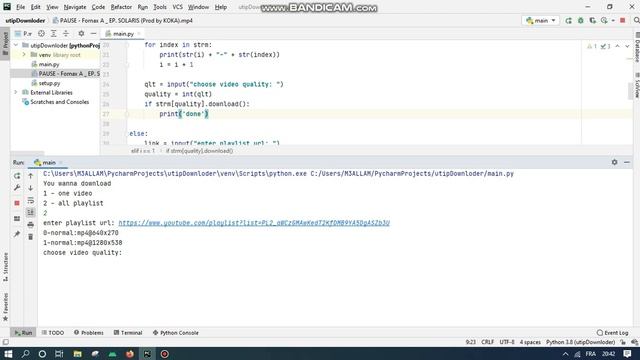Stop the process in the Run panel

(17, 203)
